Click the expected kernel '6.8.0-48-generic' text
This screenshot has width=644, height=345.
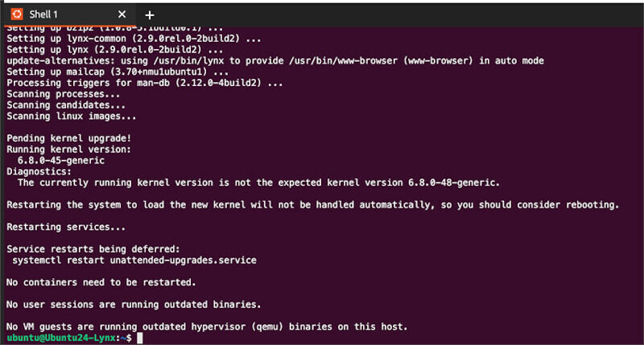coord(454,183)
